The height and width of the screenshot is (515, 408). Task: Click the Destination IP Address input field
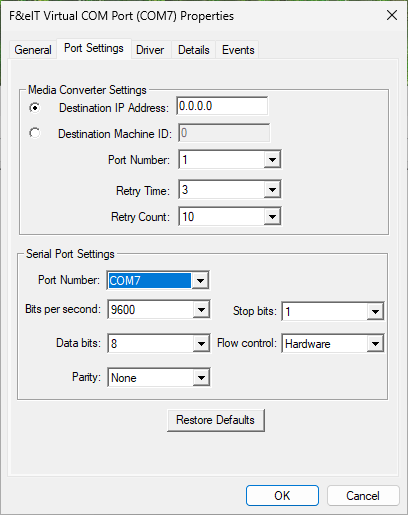click(x=222, y=106)
